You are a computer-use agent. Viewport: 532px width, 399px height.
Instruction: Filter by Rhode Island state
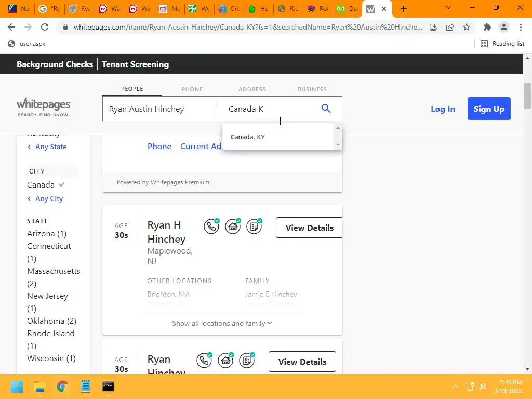(50, 339)
